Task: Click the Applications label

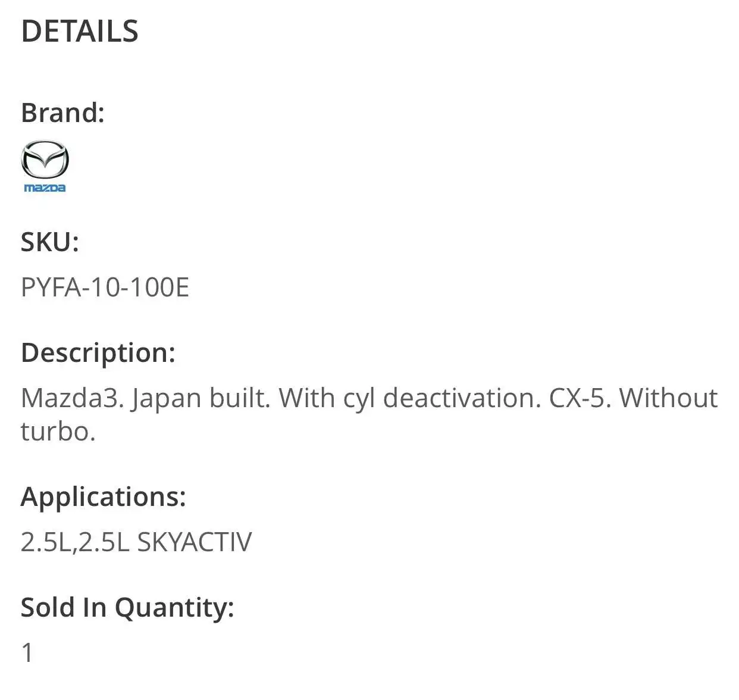Action: coord(103,496)
